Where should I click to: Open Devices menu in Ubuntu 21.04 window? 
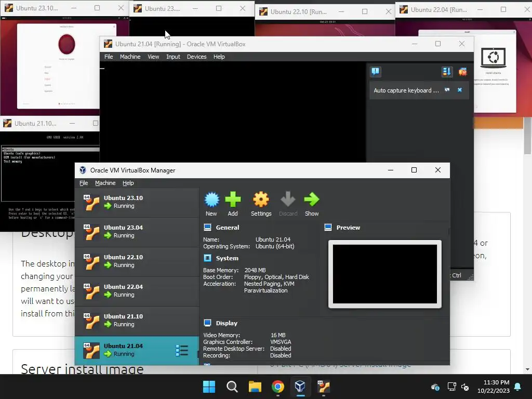(196, 57)
